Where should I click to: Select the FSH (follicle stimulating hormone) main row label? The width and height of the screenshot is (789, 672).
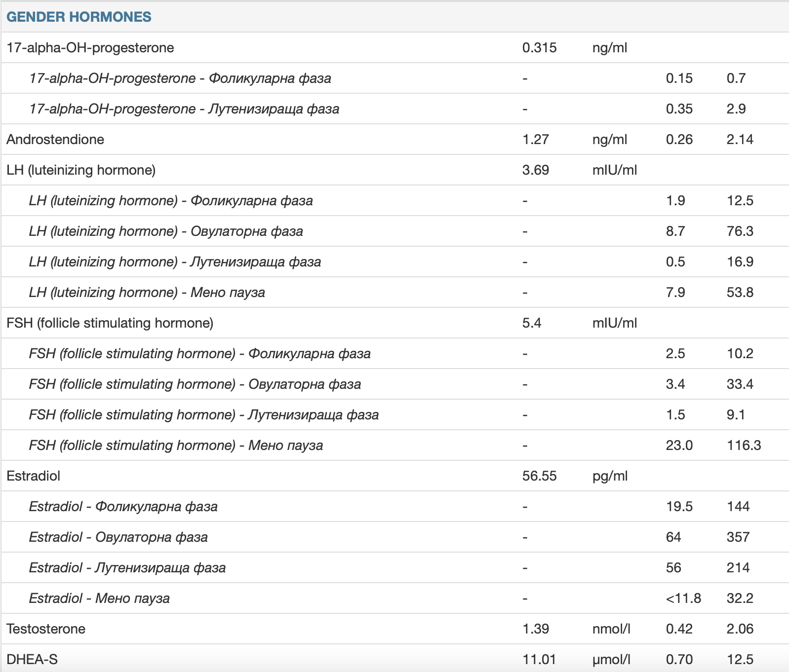tap(110, 323)
